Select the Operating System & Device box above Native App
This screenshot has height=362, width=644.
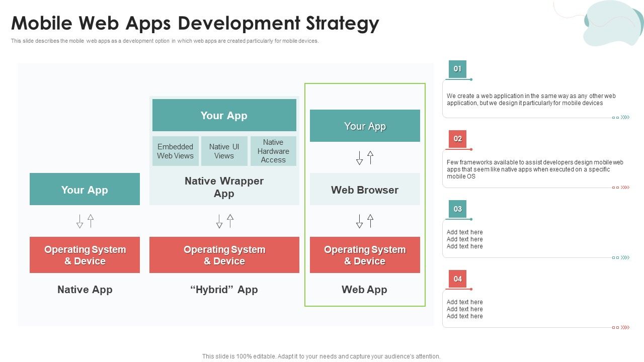[85, 255]
